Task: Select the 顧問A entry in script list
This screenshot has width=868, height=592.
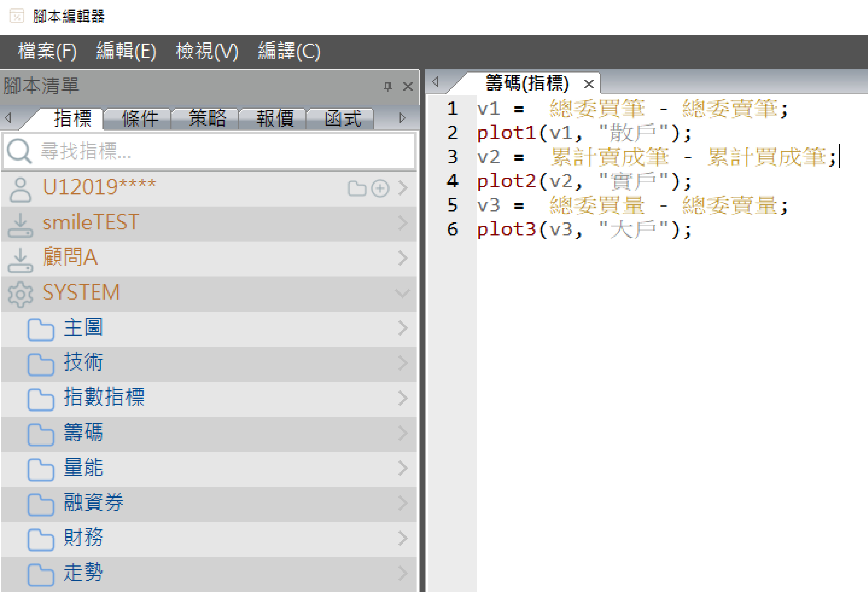Action: [x=70, y=258]
